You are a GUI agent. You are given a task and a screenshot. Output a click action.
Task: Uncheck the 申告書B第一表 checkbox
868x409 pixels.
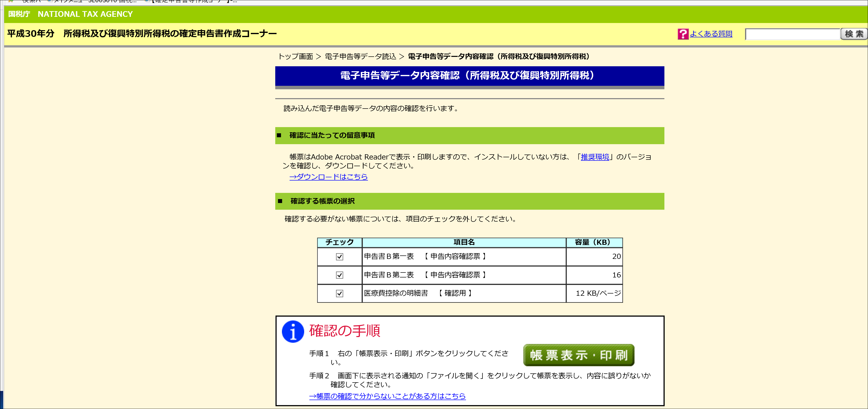click(339, 257)
